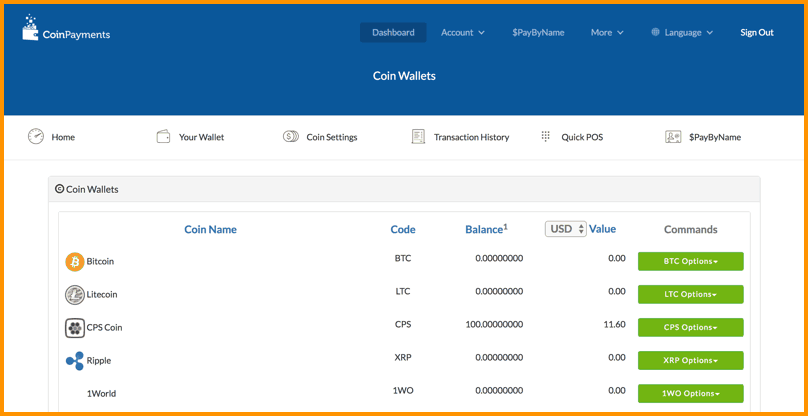808x416 pixels.
Task: Open CPS Options dropdown button
Action: click(691, 327)
